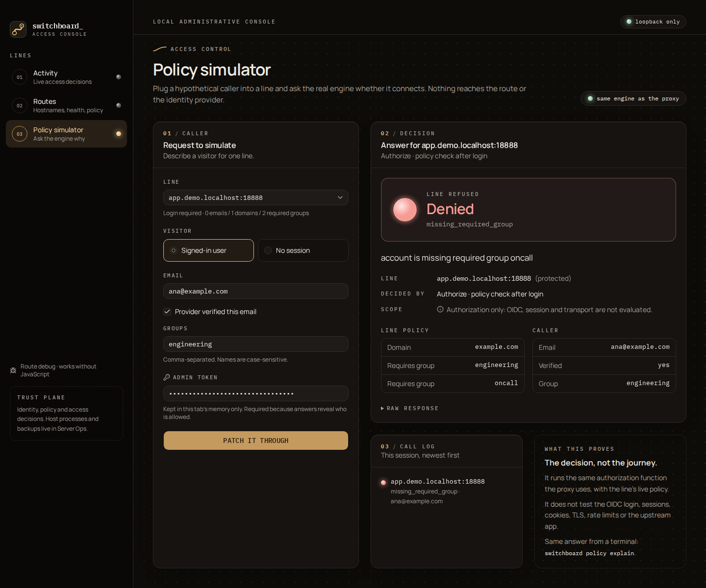The image size is (706, 588).
Task: Click the loopback only status badge
Action: (x=653, y=22)
